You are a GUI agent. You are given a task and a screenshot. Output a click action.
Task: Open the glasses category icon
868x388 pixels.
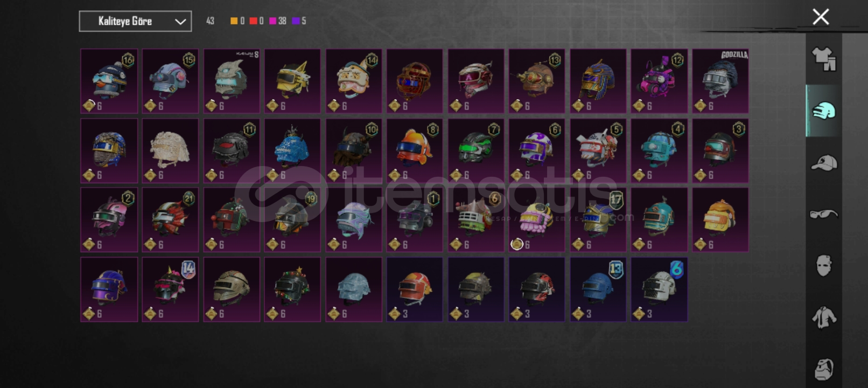824,214
